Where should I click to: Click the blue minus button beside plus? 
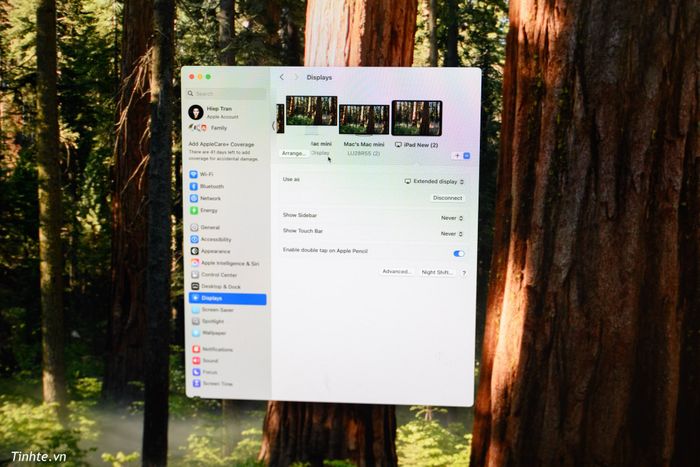[467, 156]
